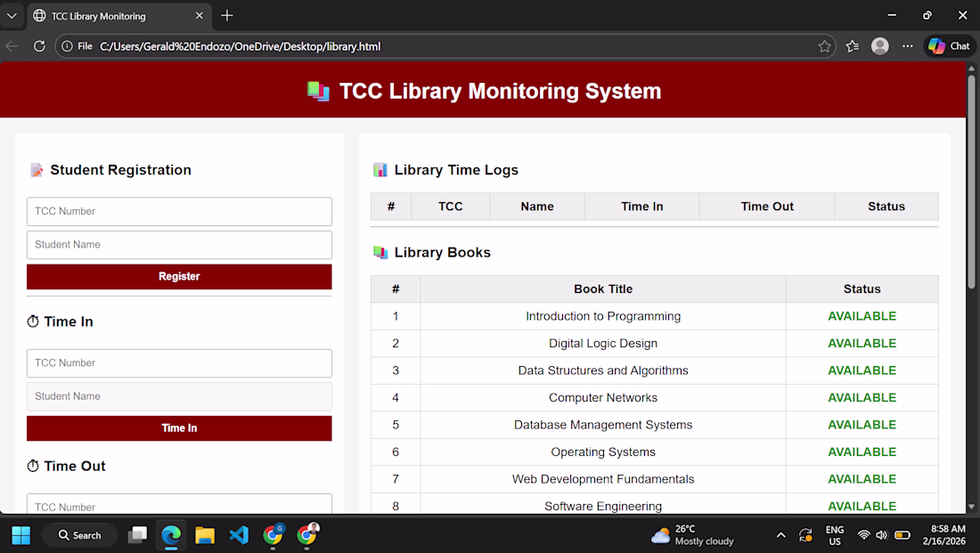This screenshot has width=980, height=553.
Task: Open Visual Studio Code from the taskbar
Action: pos(239,535)
